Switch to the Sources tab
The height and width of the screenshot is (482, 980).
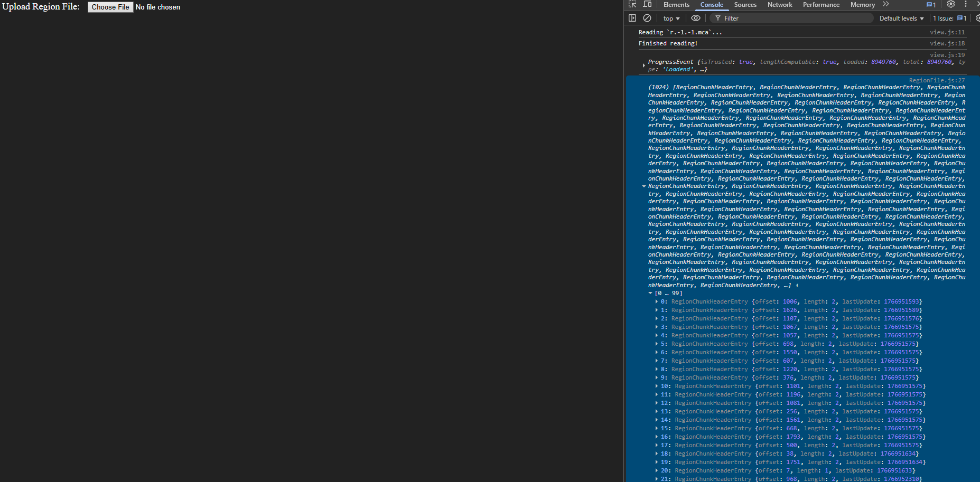[745, 5]
